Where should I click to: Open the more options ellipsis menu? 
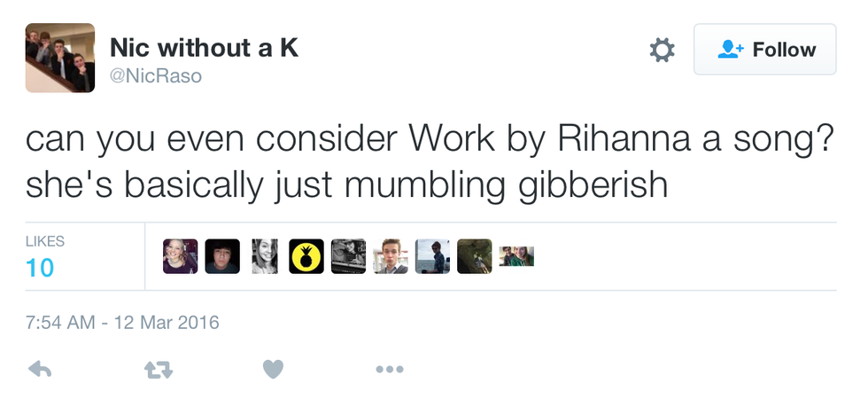[390, 369]
